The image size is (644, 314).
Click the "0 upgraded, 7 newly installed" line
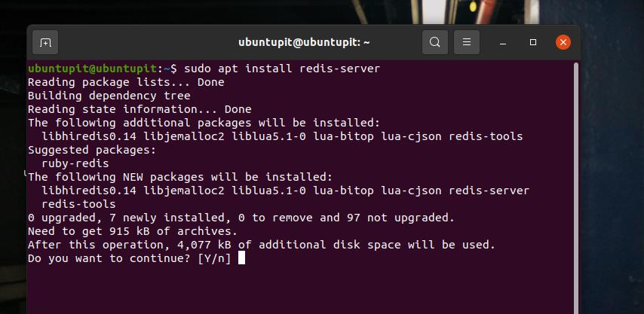(241, 218)
